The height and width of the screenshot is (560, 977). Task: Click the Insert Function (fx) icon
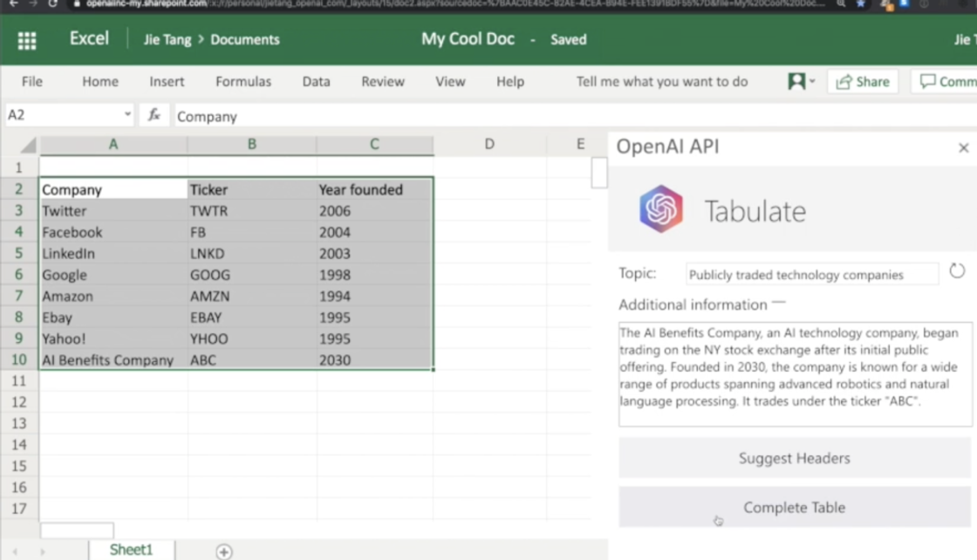pyautogui.click(x=154, y=115)
